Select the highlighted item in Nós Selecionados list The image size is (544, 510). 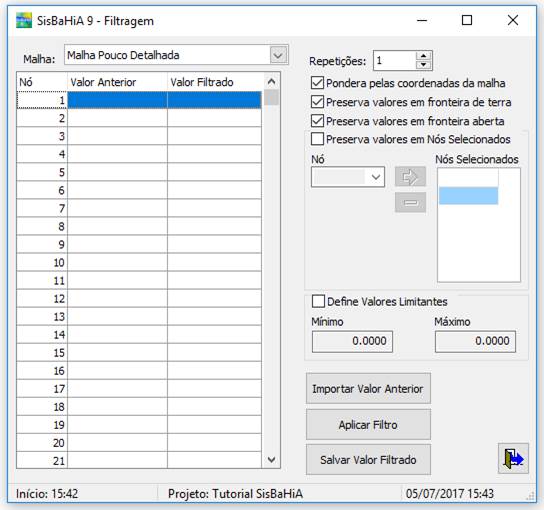(x=468, y=195)
